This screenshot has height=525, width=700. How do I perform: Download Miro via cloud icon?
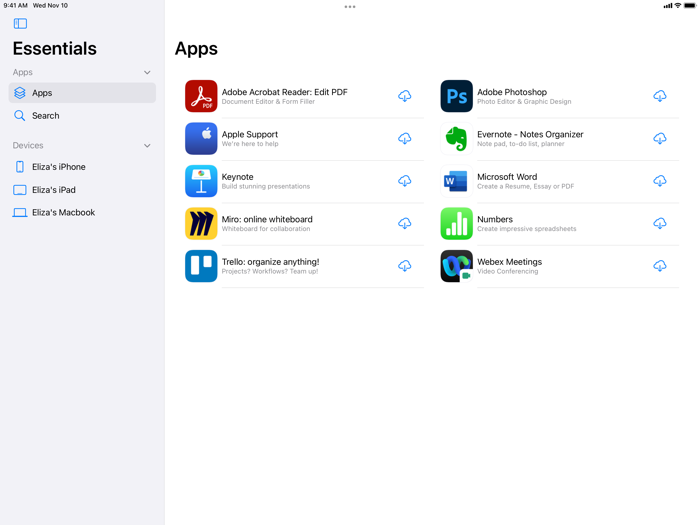pyautogui.click(x=404, y=223)
